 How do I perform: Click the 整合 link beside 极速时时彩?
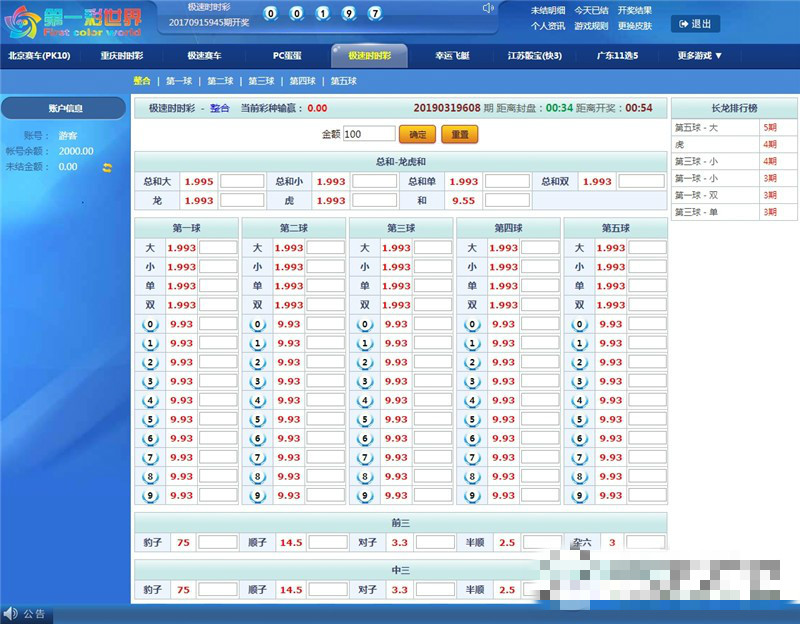coord(219,108)
